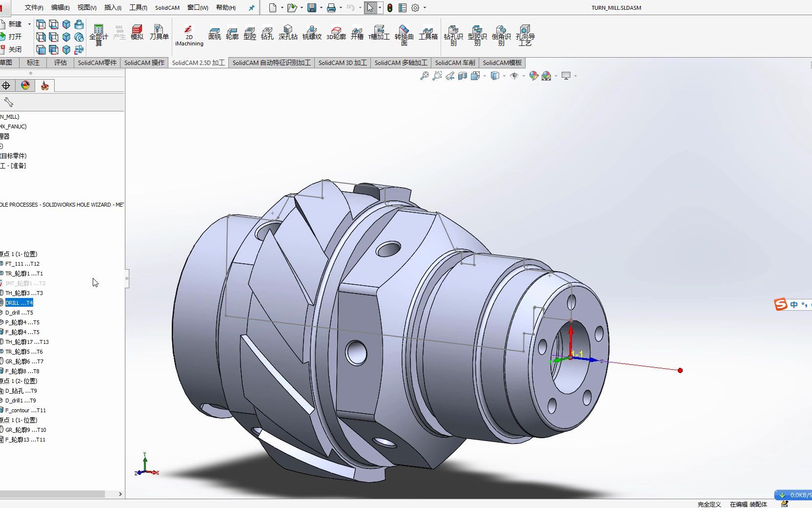Add a 转换曲面 translated surface operation
812x508 pixels.
(404, 35)
